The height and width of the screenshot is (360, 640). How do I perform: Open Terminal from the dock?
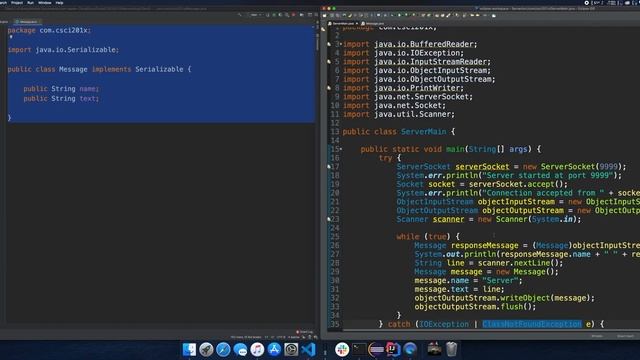pos(359,349)
